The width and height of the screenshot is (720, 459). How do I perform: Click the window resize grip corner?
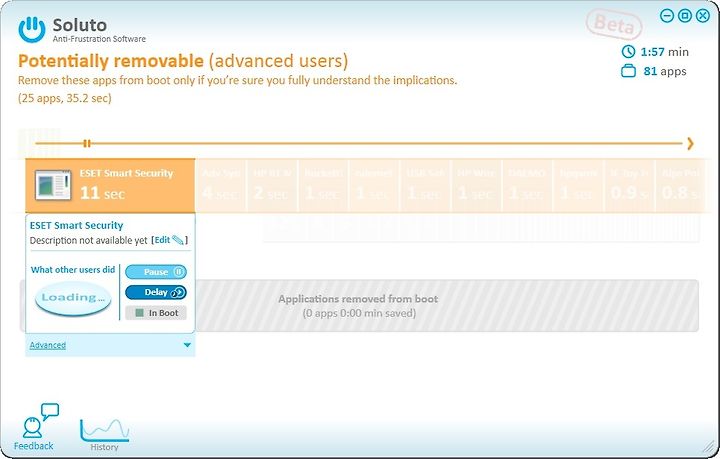click(x=709, y=446)
